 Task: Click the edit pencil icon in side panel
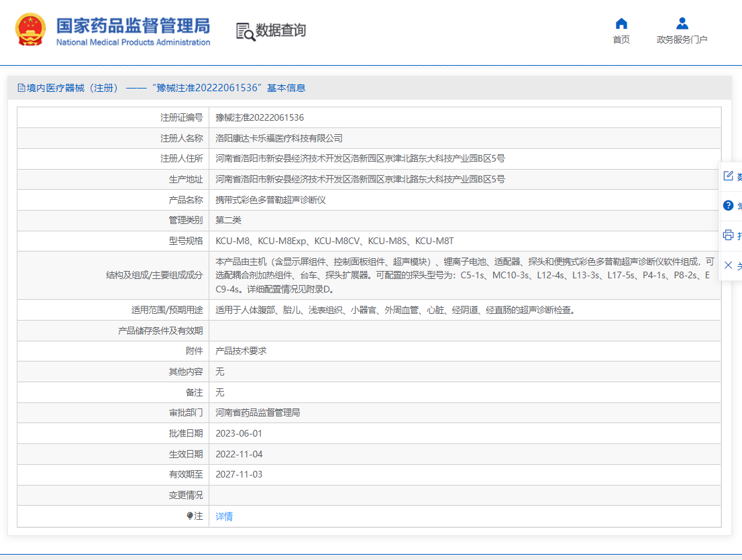(728, 176)
